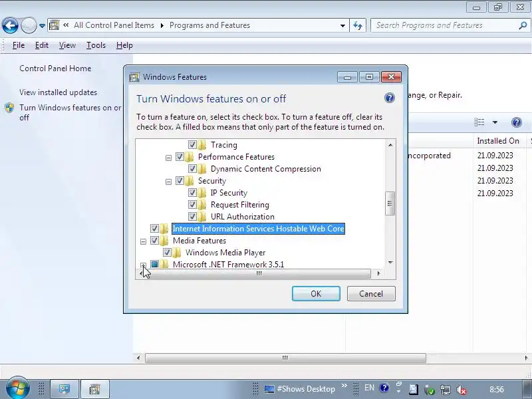Image resolution: width=532 pixels, height=399 pixels.
Task: Open the Windows Start orb
Action: click(17, 388)
